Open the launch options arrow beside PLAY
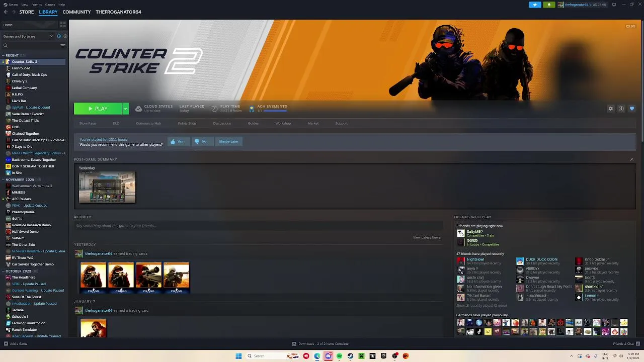The height and width of the screenshot is (362, 644). tap(125, 109)
